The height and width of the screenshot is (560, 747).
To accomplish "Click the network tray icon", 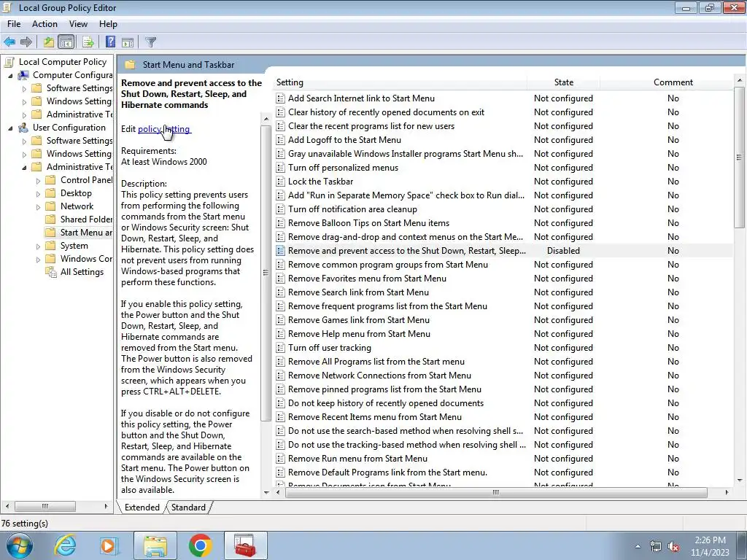I will (x=656, y=547).
